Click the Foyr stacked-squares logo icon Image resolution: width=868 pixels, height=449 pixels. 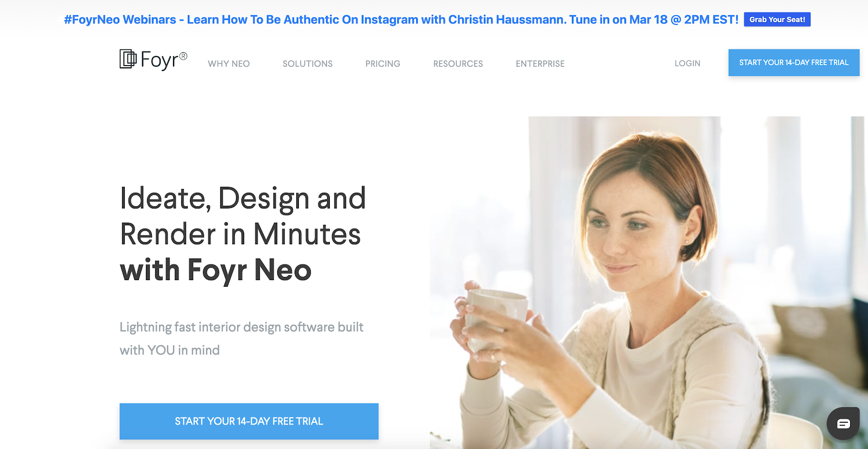point(128,59)
